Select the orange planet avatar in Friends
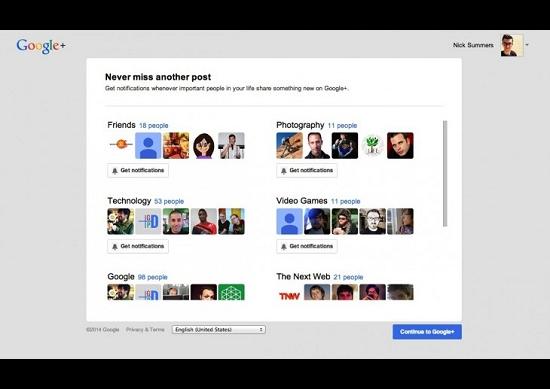Viewport: 550px width, 389px height. (121, 145)
